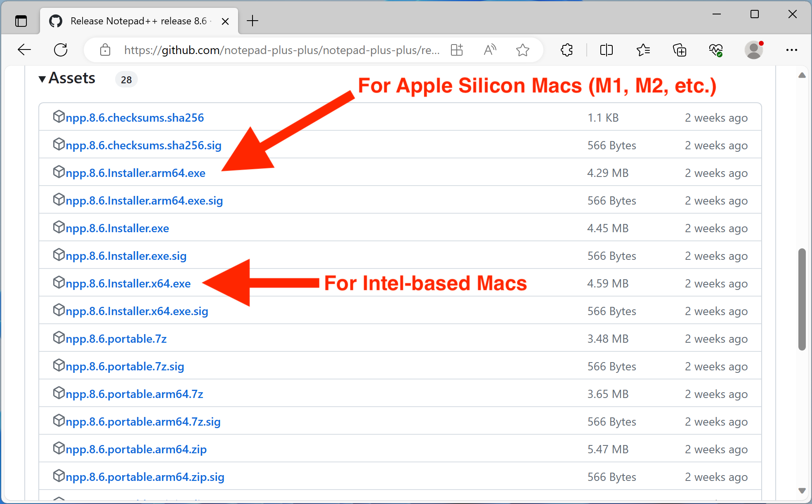The width and height of the screenshot is (812, 504).
Task: Open the Edge browser extensions icon
Action: tap(567, 50)
